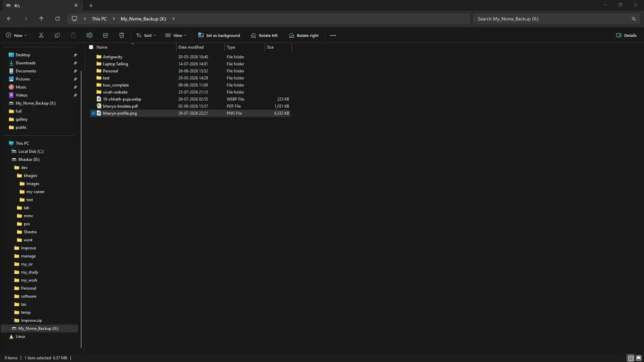644x362 pixels.
Task: Click Rotate right button
Action: pyautogui.click(x=303, y=35)
